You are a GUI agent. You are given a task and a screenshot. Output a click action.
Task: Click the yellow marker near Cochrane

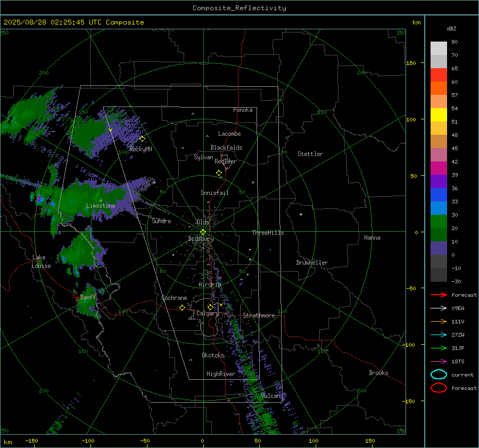pyautogui.click(x=183, y=307)
